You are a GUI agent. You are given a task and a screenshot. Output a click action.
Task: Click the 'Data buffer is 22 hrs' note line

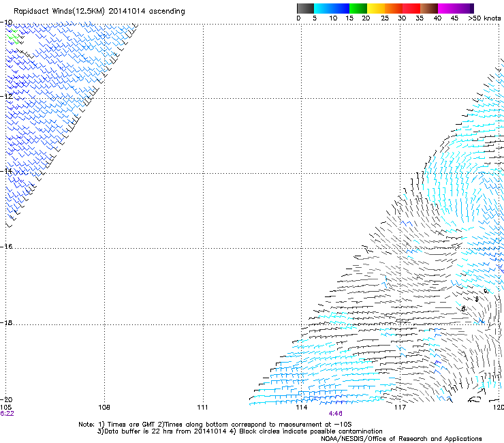tap(240, 431)
